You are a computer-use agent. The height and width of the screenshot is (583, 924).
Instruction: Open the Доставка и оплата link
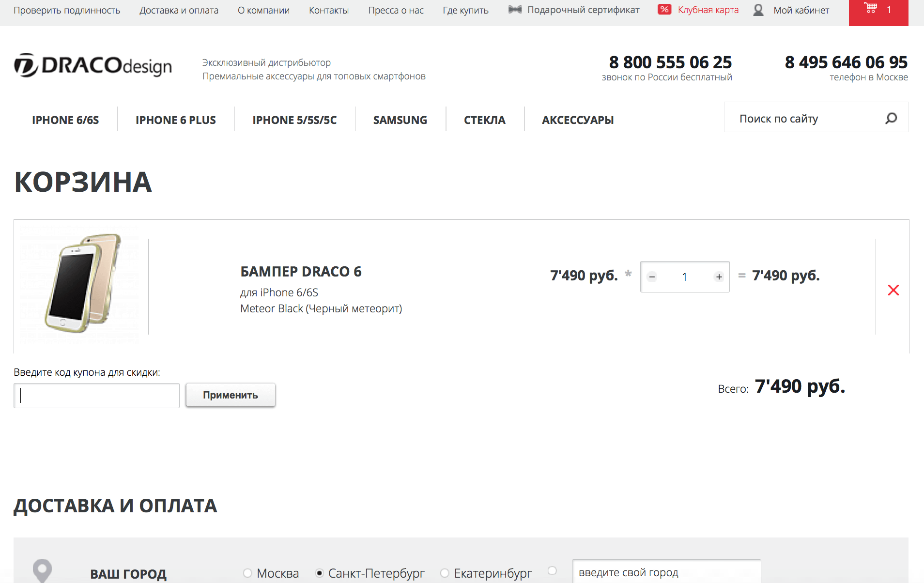click(x=179, y=10)
